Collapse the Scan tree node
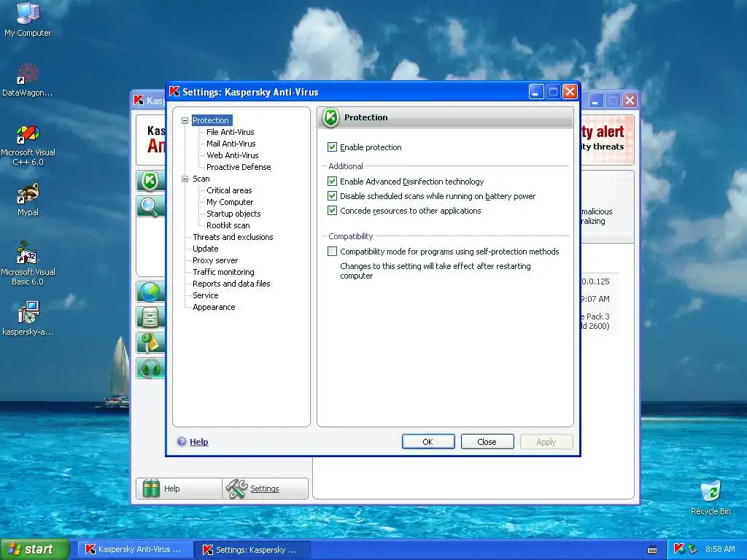This screenshot has height=560, width=747. (x=185, y=179)
